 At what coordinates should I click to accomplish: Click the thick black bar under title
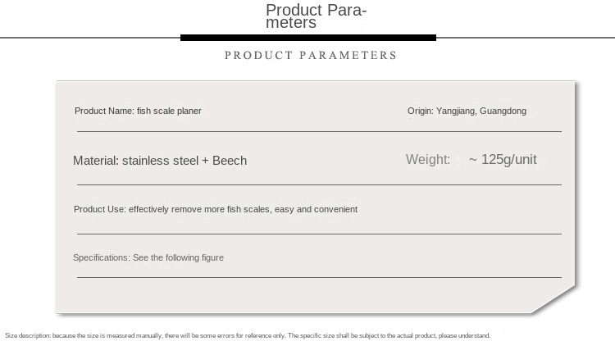coord(308,38)
